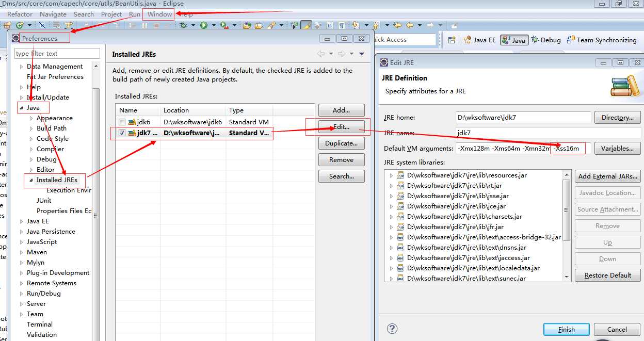Click the Open Perspective icon

coord(452,40)
